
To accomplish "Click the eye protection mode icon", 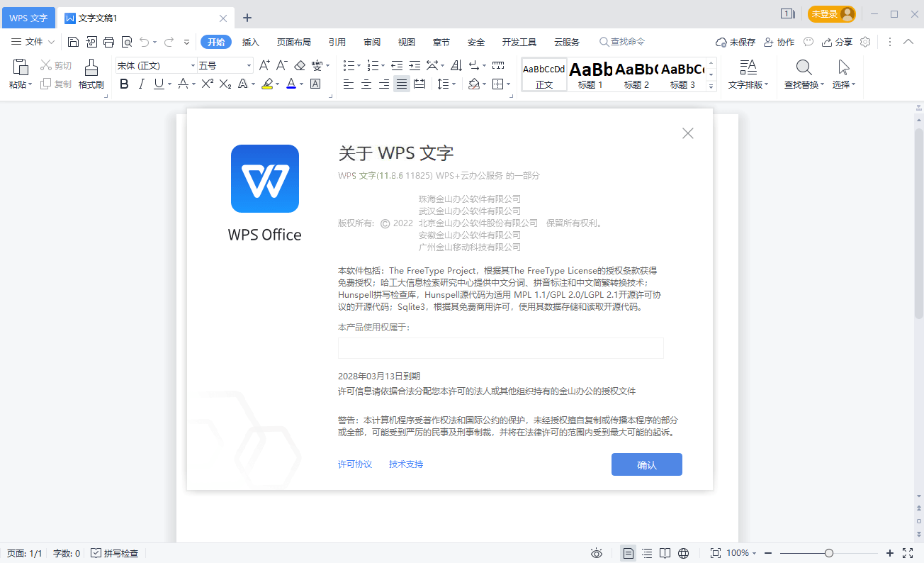I will click(x=597, y=552).
